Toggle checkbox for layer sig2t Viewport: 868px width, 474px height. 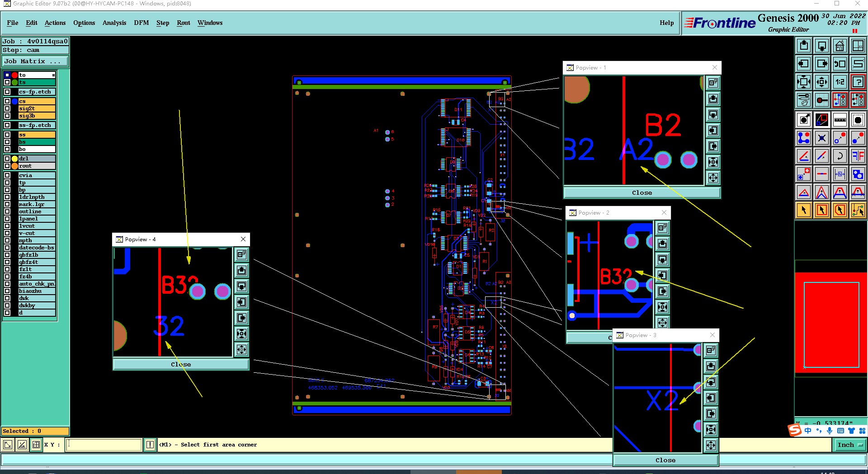[x=7, y=108]
